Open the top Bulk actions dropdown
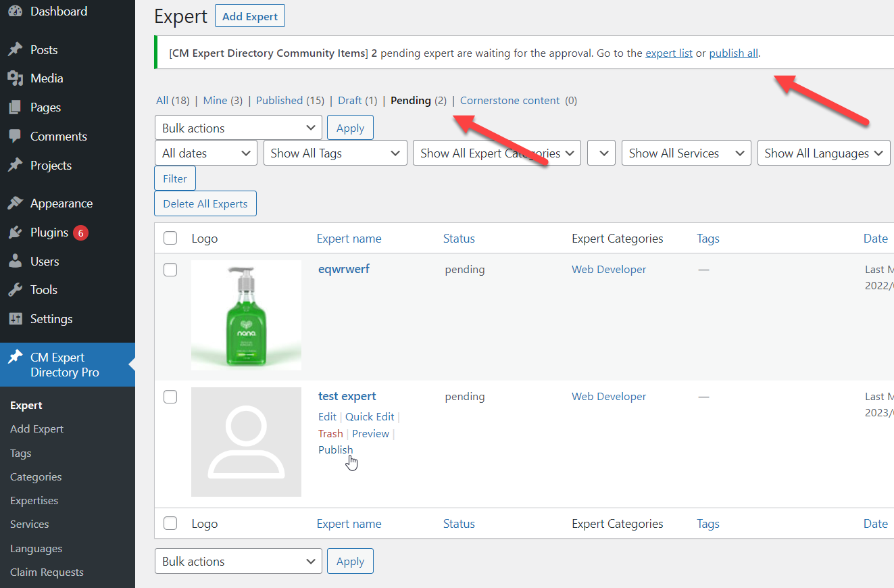 pos(238,128)
